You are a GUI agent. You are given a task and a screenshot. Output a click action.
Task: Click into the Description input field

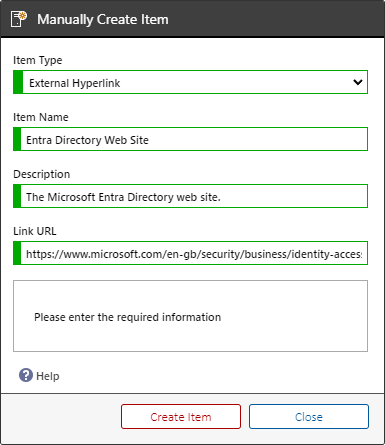tap(190, 196)
